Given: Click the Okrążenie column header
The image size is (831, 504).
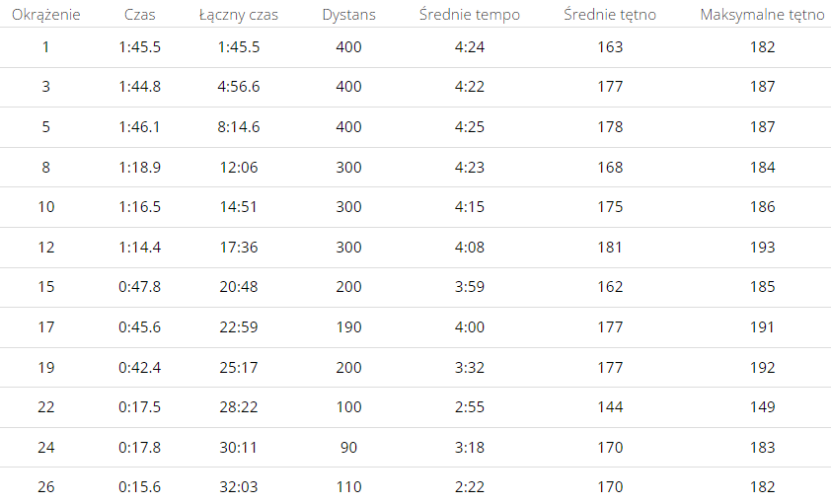Looking at the screenshot, I should (46, 14).
